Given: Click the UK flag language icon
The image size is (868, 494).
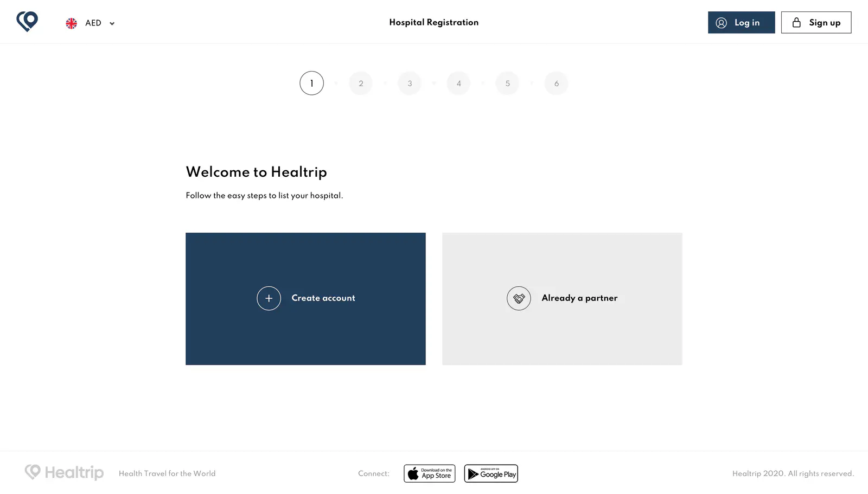Looking at the screenshot, I should click(71, 23).
